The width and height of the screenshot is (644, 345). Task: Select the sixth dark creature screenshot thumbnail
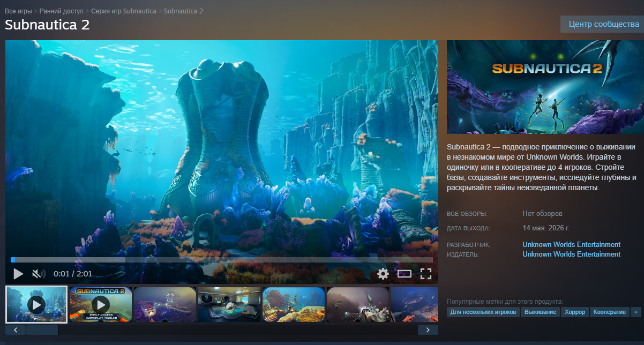click(357, 304)
